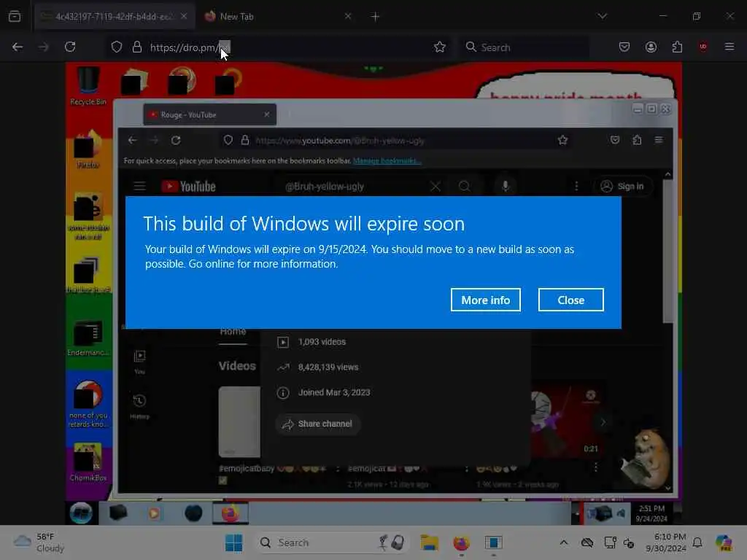Screen dimensions: 747x560
Task: Click Share channel button
Action: [x=318, y=424]
